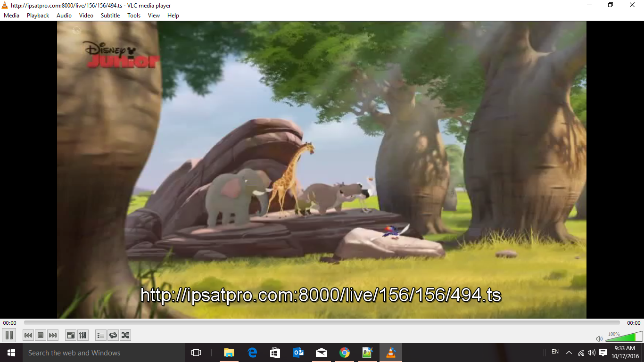Viewport: 644px width, 362px height.
Task: Open the Playback menu
Action: click(38, 16)
